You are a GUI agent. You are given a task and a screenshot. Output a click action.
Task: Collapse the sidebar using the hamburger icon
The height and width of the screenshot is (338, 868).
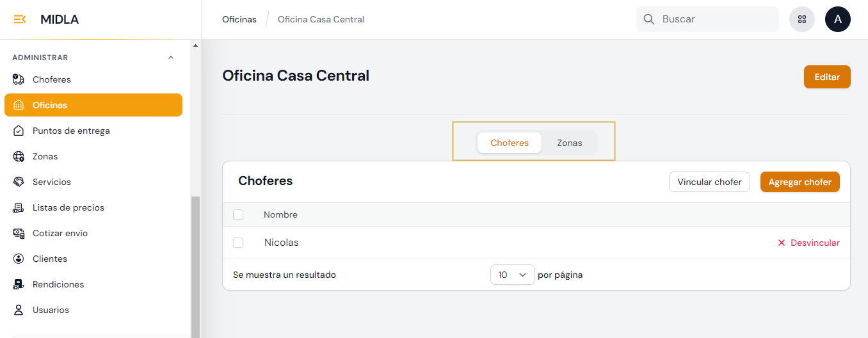[x=20, y=19]
